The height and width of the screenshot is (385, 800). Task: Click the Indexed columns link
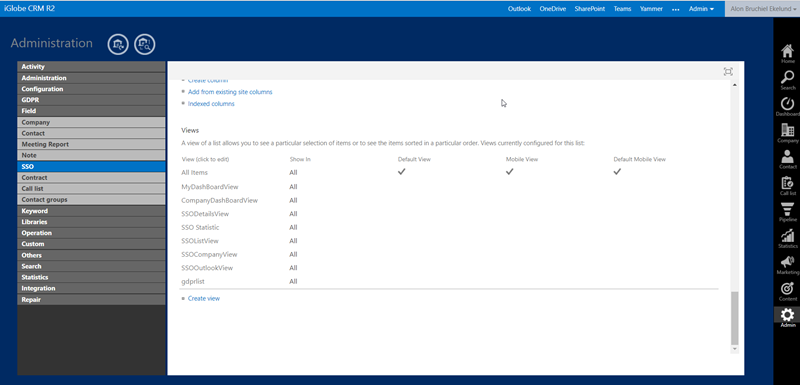(x=211, y=104)
